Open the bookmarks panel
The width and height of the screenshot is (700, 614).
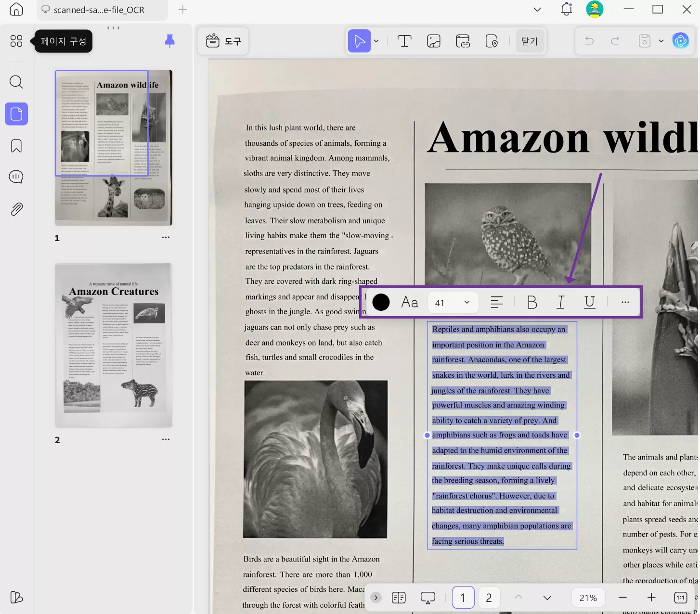coord(16,146)
